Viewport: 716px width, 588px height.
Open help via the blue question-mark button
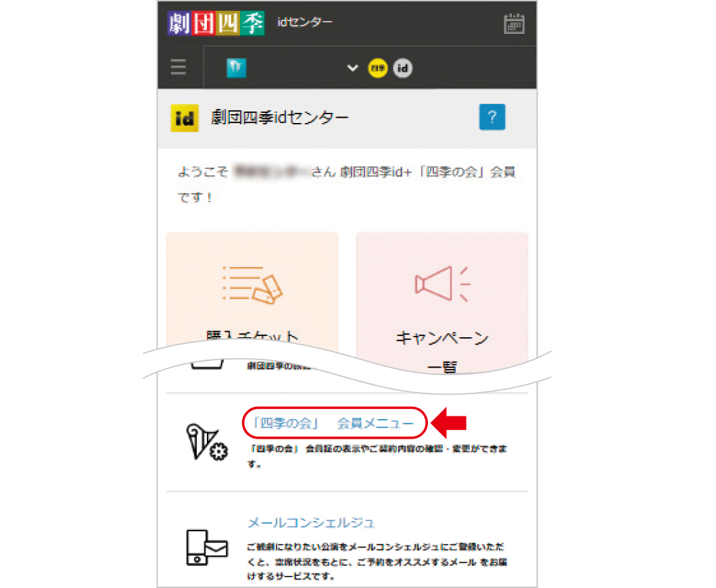[x=492, y=118]
